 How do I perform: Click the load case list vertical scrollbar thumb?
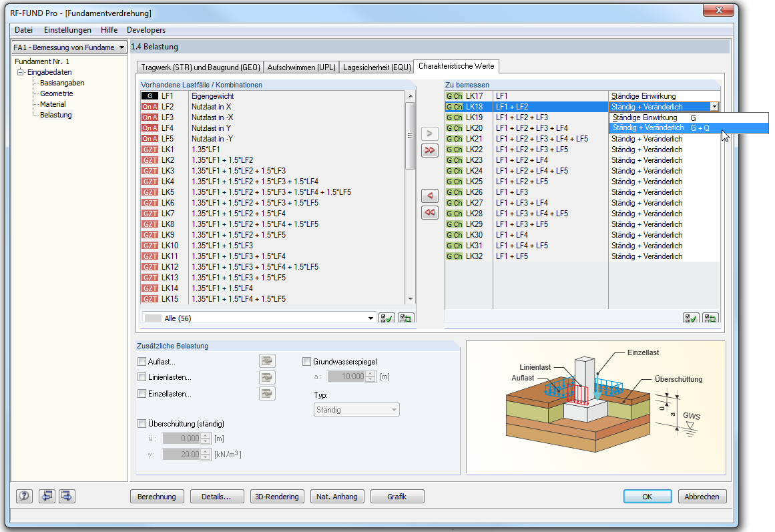click(x=410, y=136)
